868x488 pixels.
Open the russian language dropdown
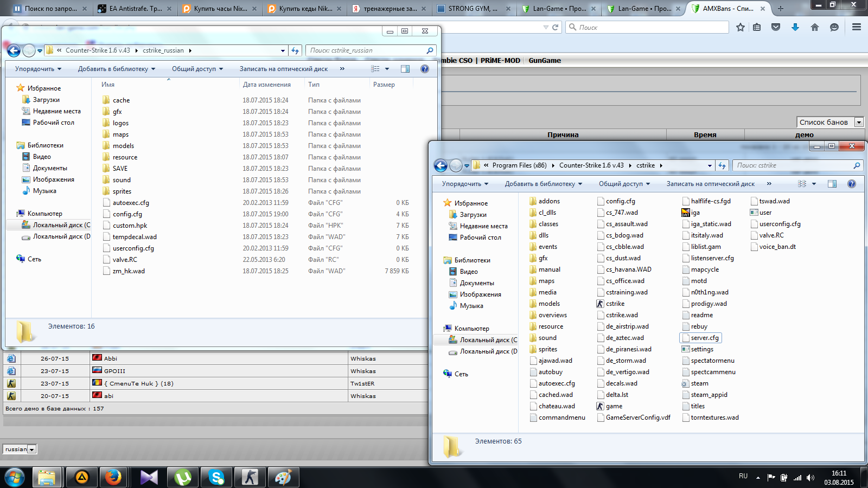click(x=31, y=450)
